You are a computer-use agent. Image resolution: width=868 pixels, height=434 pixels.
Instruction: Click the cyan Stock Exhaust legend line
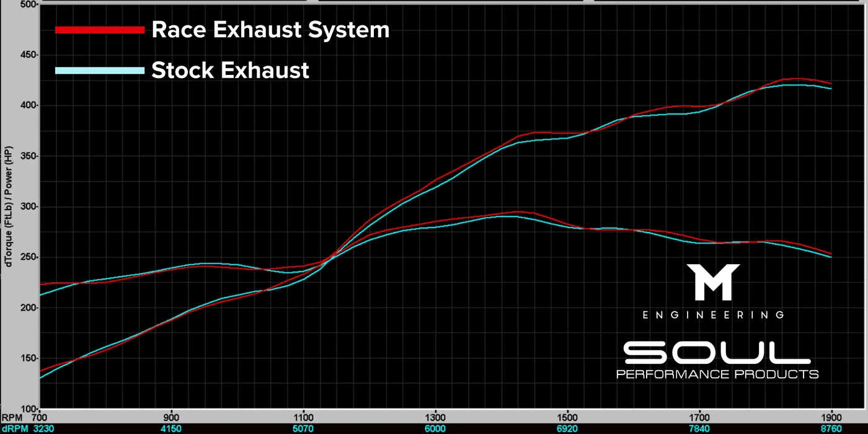(100, 71)
